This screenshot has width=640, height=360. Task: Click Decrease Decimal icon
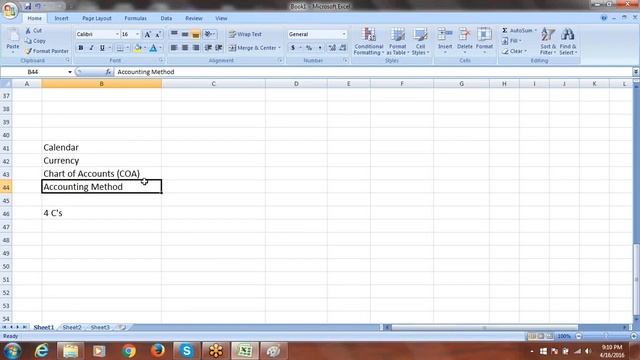(x=343, y=48)
